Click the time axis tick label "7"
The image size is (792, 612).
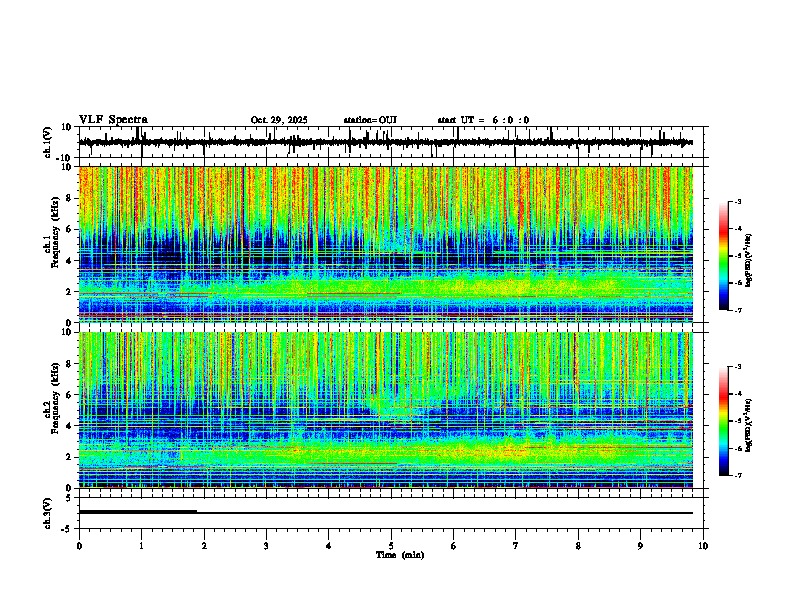click(x=516, y=546)
